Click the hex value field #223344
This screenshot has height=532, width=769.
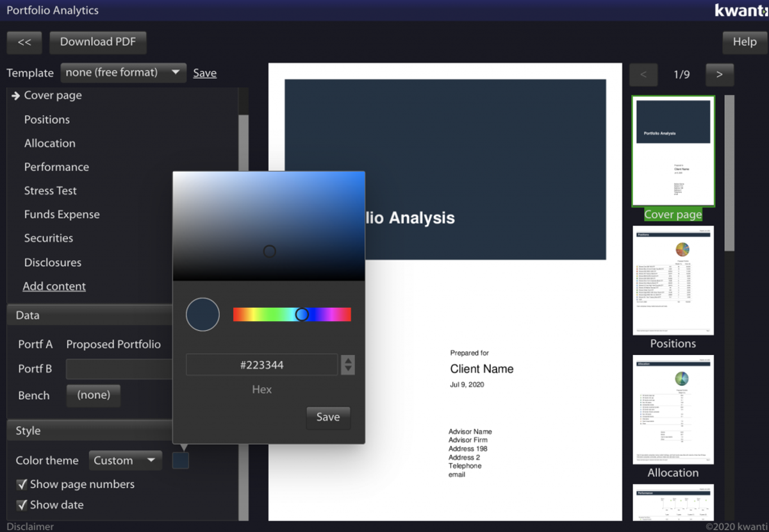pyautogui.click(x=261, y=365)
